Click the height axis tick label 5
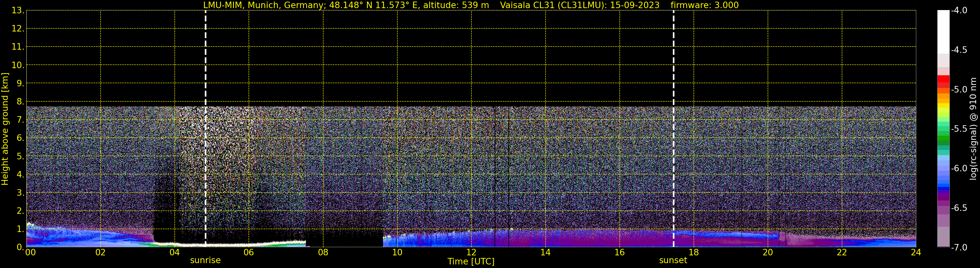Screen dimensions: 980x268 (x=20, y=156)
